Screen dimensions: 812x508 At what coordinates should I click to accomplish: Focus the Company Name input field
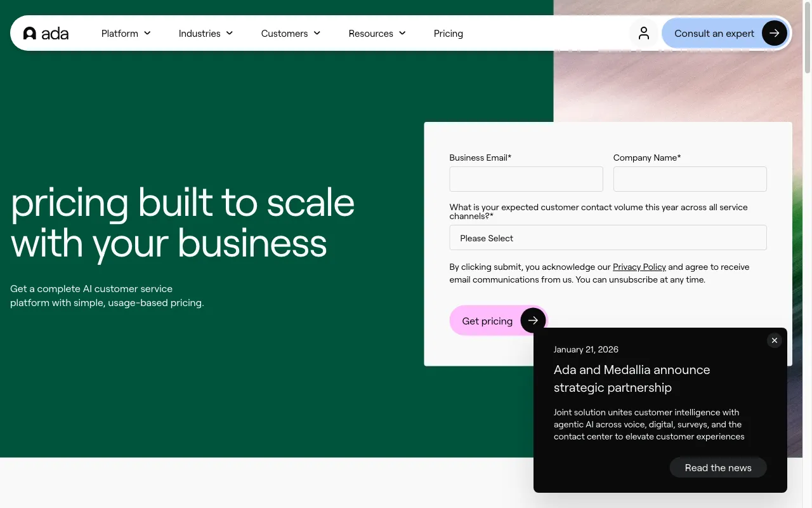point(690,179)
